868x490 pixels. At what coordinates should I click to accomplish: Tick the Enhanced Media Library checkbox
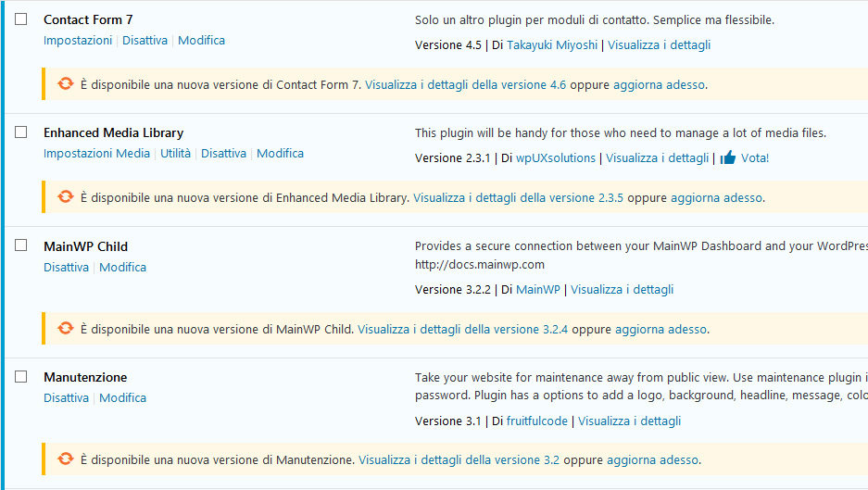[21, 132]
